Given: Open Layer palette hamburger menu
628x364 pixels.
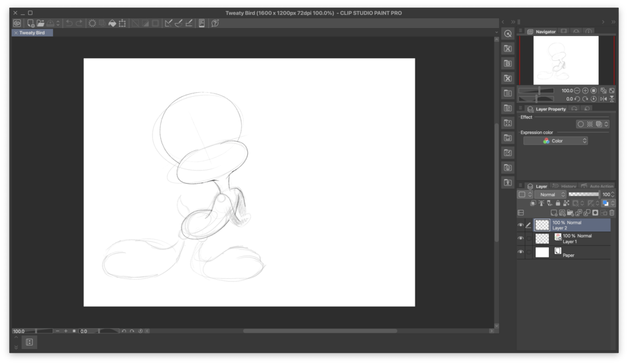Looking at the screenshot, I should coord(520,186).
